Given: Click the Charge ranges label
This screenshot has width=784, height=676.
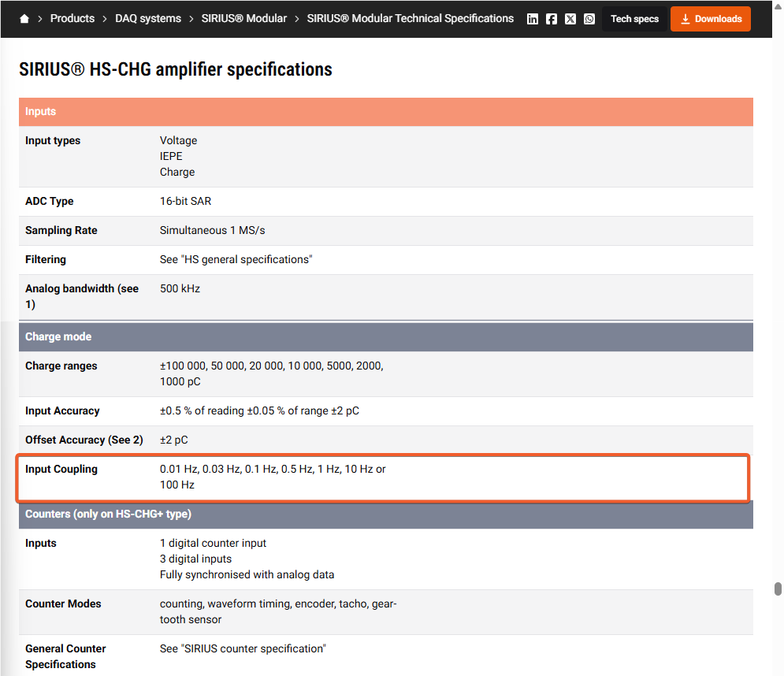Looking at the screenshot, I should pos(61,366).
